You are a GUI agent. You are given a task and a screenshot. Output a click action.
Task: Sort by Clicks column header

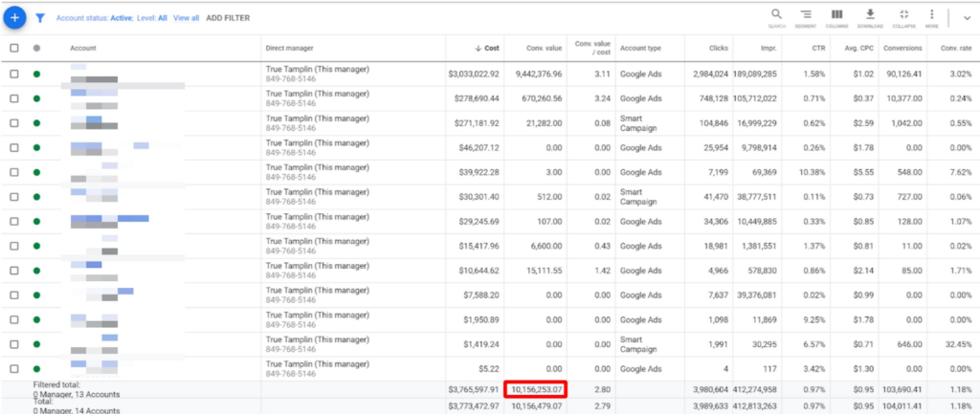point(719,48)
